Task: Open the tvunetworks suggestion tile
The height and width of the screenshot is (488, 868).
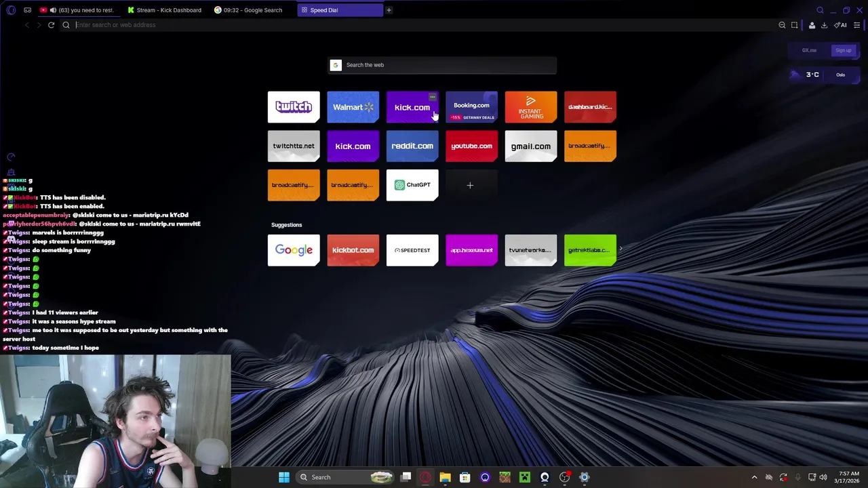Action: click(531, 250)
